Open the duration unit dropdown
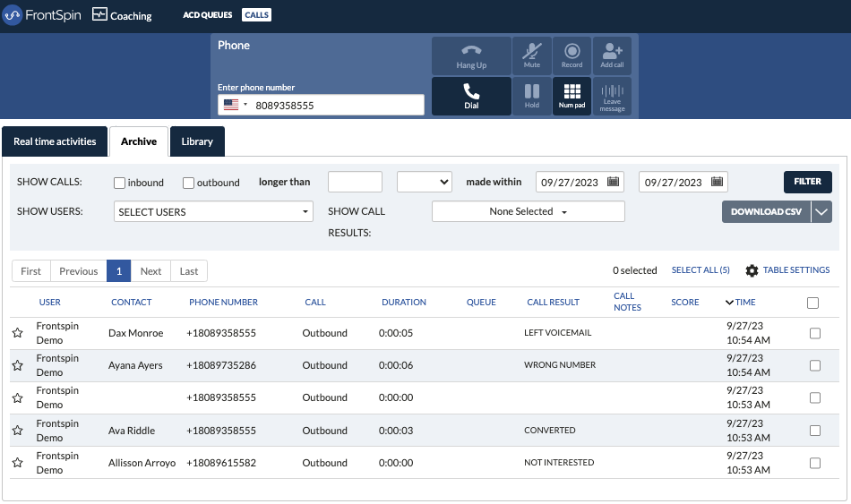 coord(425,182)
